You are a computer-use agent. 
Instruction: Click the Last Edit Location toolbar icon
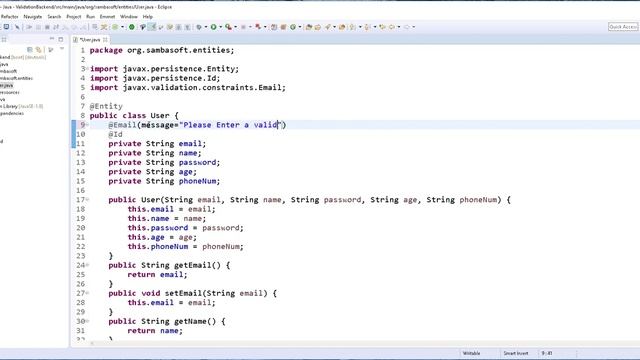coord(382,27)
